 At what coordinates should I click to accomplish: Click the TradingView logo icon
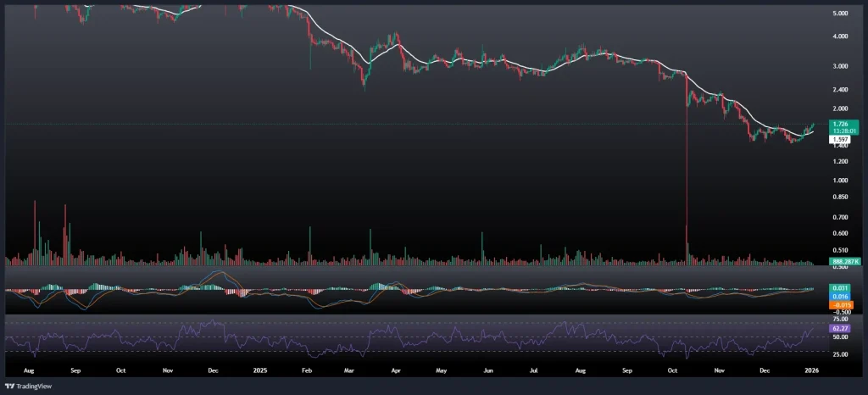pyautogui.click(x=10, y=385)
